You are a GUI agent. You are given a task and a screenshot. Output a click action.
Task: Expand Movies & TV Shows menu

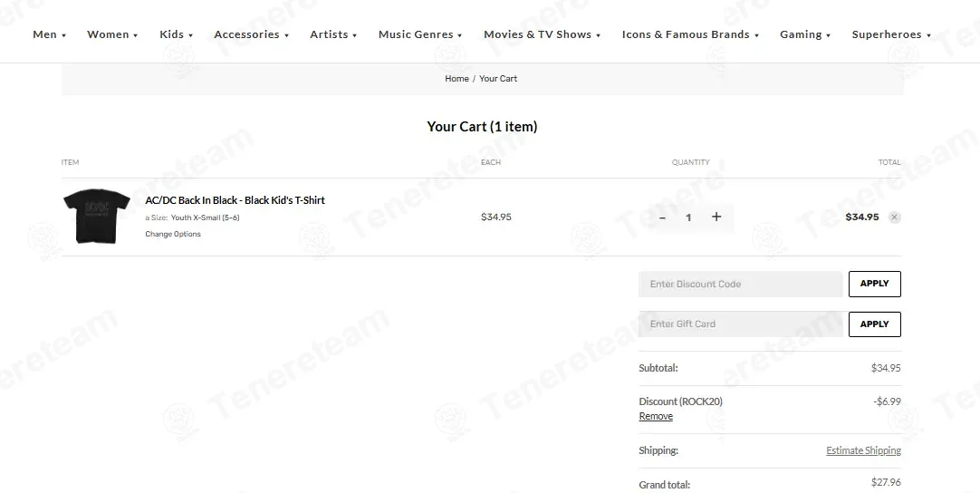click(x=542, y=34)
